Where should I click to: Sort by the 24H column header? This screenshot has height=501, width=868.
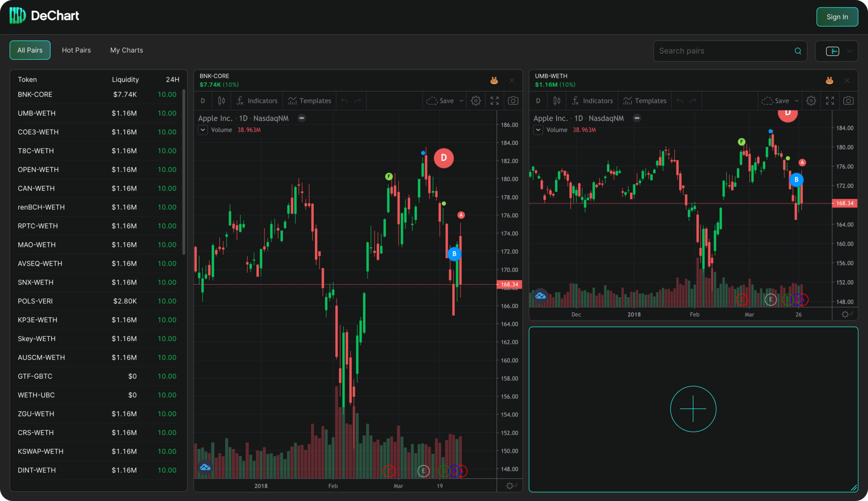[x=172, y=79]
